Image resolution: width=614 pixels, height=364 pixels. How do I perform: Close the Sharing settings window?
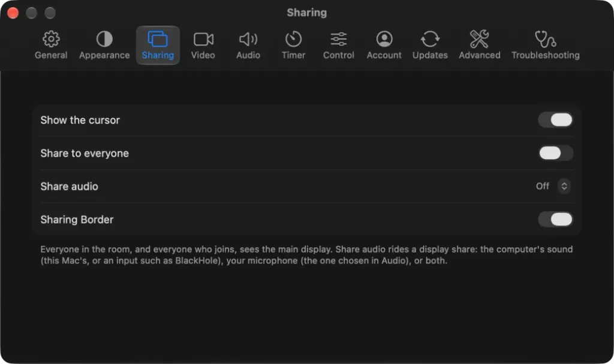click(x=13, y=13)
